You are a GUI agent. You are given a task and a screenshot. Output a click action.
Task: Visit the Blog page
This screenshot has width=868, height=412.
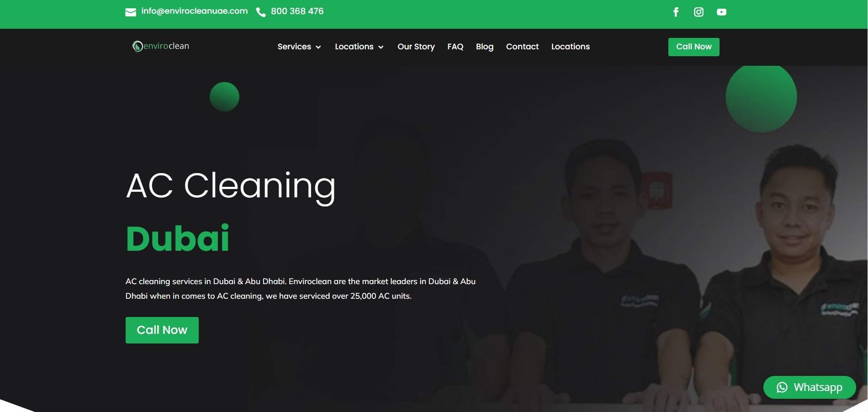(x=485, y=47)
